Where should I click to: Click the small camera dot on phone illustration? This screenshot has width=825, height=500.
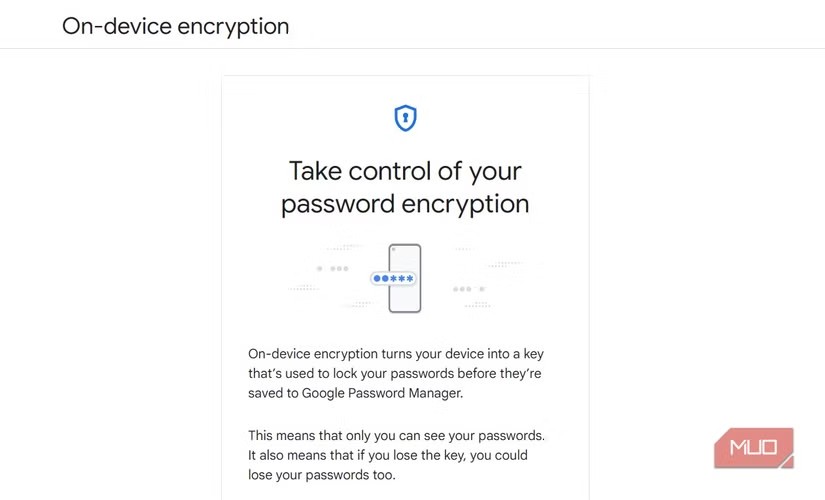[x=395, y=249]
